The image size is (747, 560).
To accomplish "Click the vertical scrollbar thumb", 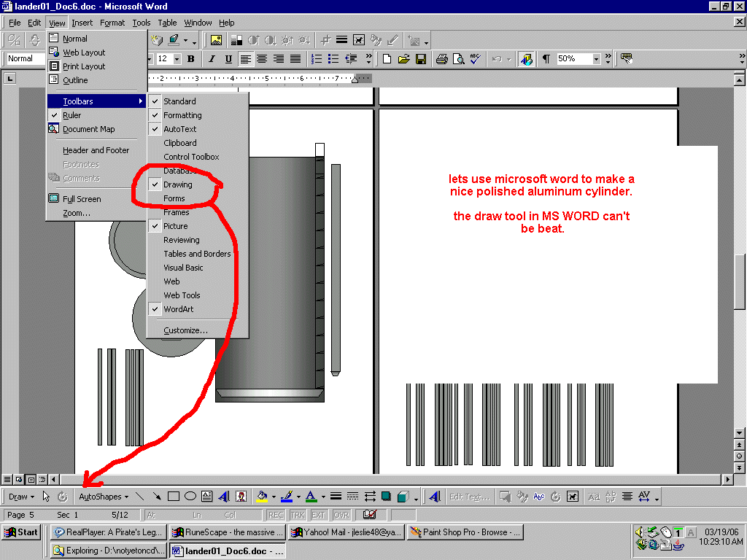I will (740, 282).
